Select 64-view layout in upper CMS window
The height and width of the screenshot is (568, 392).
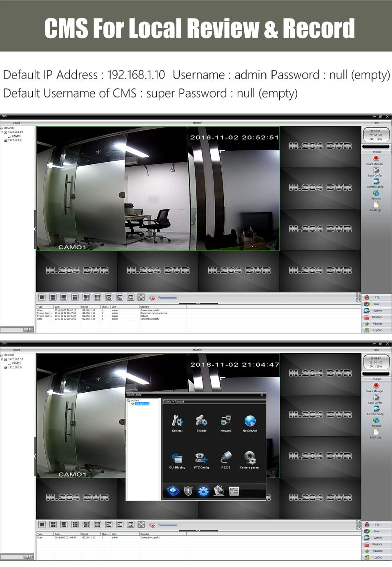coord(131,297)
